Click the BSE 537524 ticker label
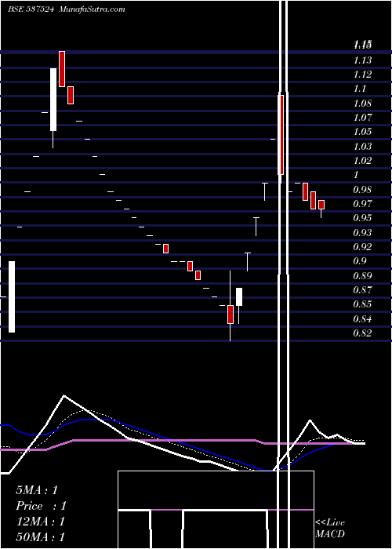 [x=31, y=9]
